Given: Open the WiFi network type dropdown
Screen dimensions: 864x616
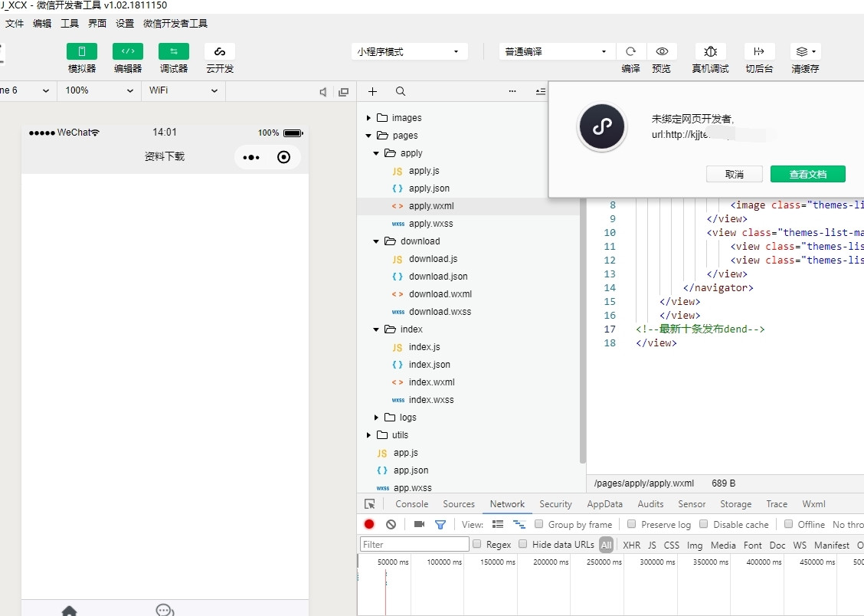Looking at the screenshot, I should pyautogui.click(x=184, y=91).
